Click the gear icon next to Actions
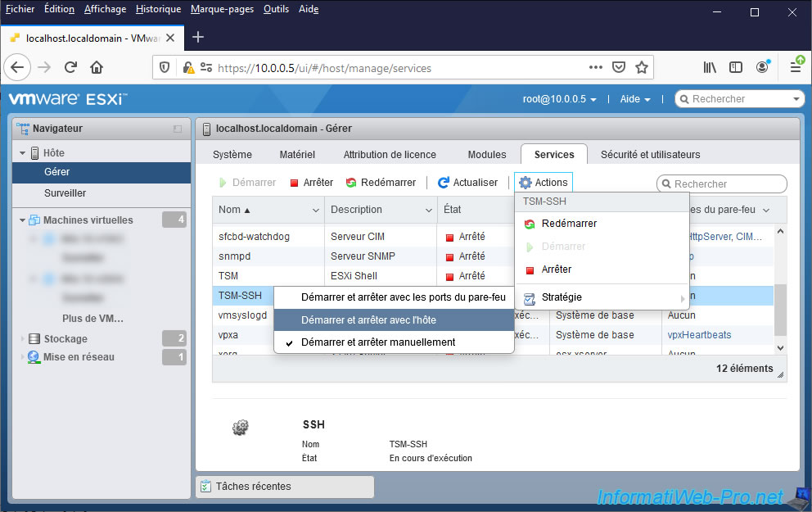 pyautogui.click(x=526, y=183)
